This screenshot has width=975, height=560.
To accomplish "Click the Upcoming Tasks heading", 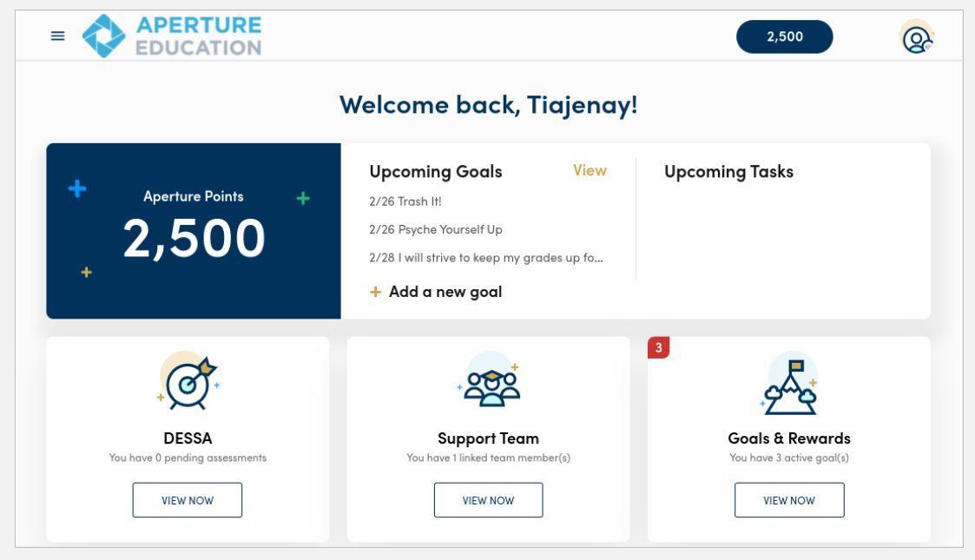I will pyautogui.click(x=728, y=172).
